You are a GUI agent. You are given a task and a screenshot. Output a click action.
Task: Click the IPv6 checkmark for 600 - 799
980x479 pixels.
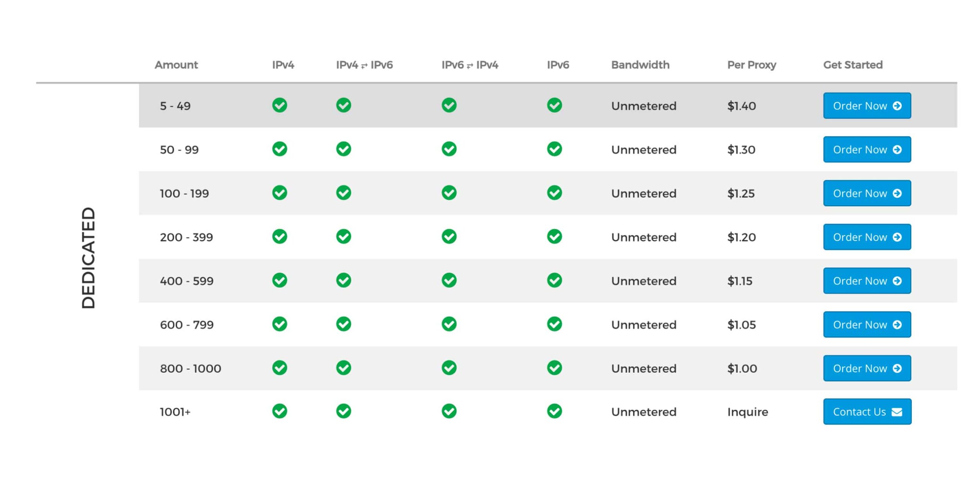(x=554, y=324)
